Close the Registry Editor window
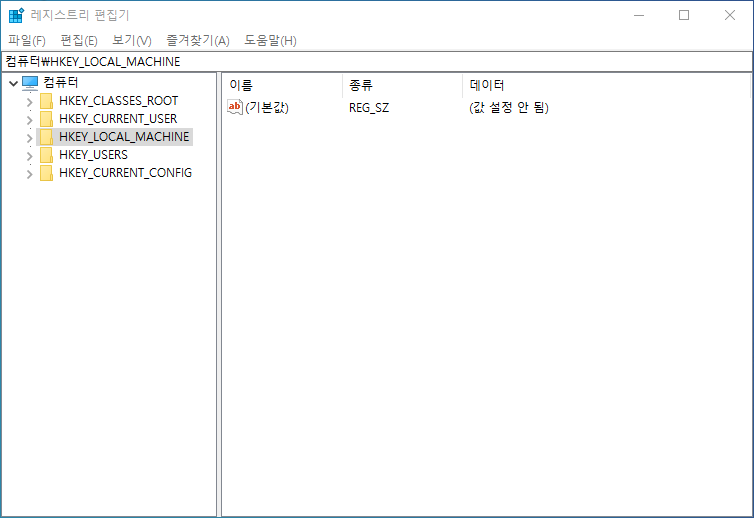Screen dimensions: 754x518 (x=729, y=15)
